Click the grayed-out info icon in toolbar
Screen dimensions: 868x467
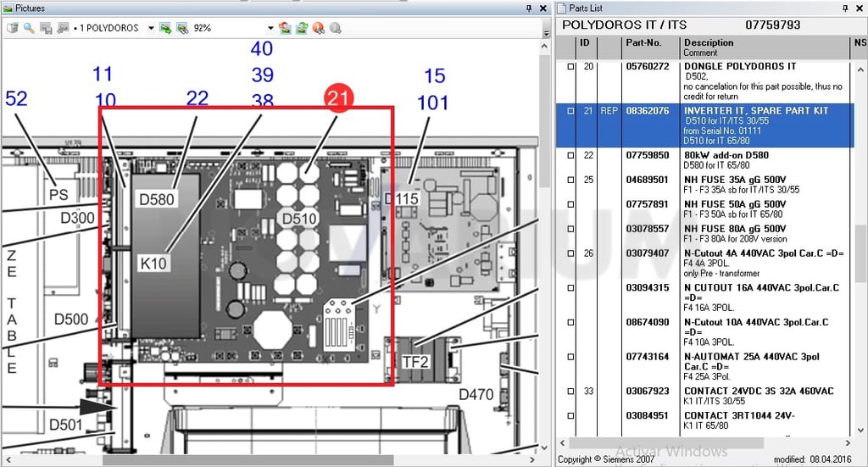pos(335,28)
